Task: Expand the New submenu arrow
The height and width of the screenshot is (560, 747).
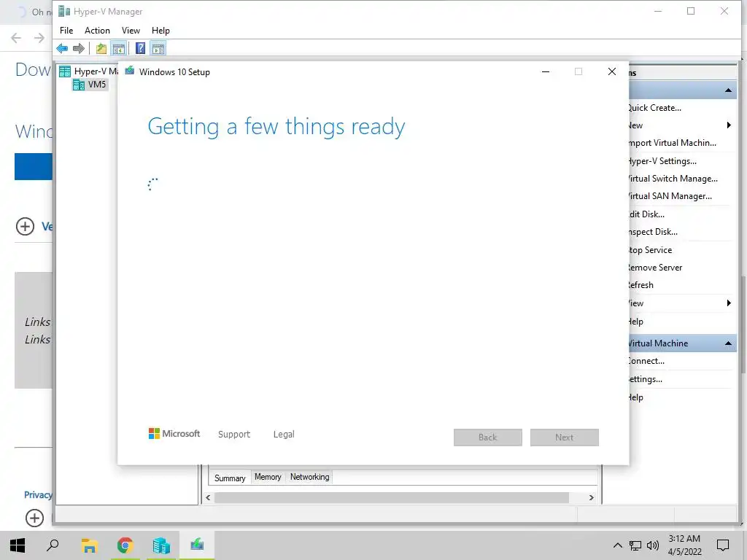Action: (x=729, y=125)
